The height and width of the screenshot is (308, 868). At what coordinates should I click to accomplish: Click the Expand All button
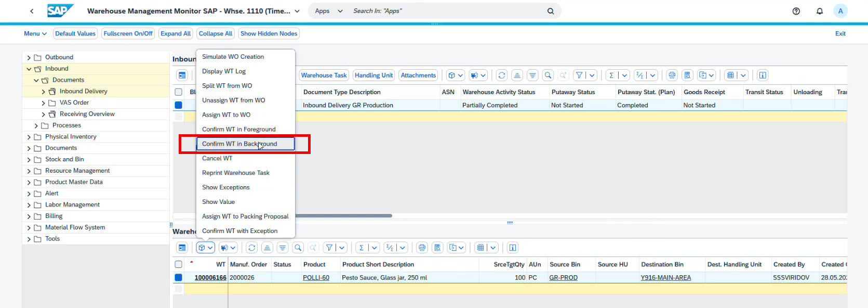point(176,33)
